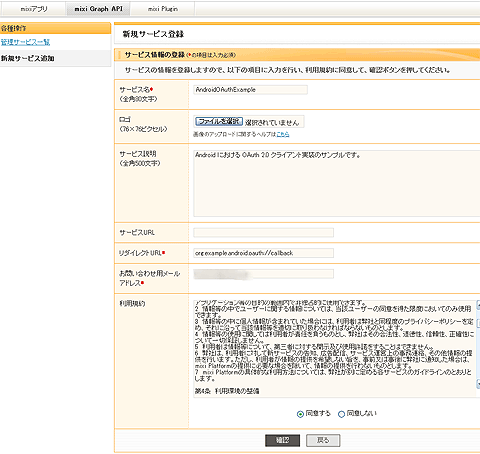Open the 管理サービス一覧 link in sidebar
The width and height of the screenshot is (480, 454).
coord(25,42)
